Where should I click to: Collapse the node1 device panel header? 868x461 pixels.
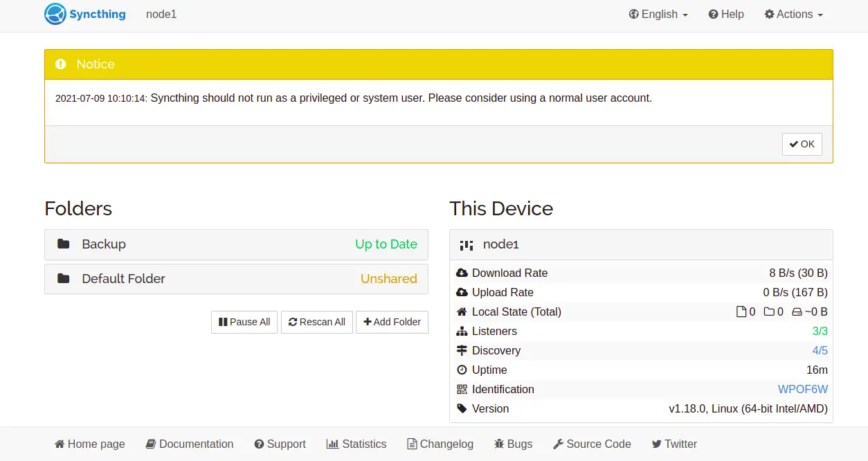click(641, 244)
